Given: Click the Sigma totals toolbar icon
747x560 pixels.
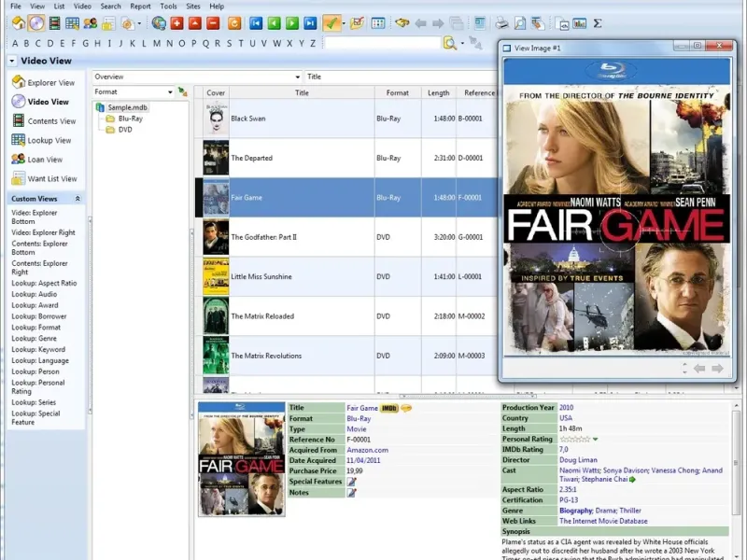Looking at the screenshot, I should point(598,22).
